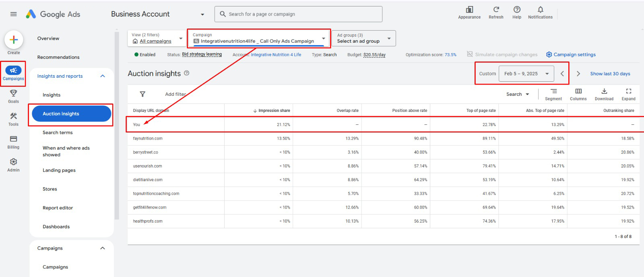Click the healthprofs.com row domain
644x277 pixels.
[x=148, y=221]
